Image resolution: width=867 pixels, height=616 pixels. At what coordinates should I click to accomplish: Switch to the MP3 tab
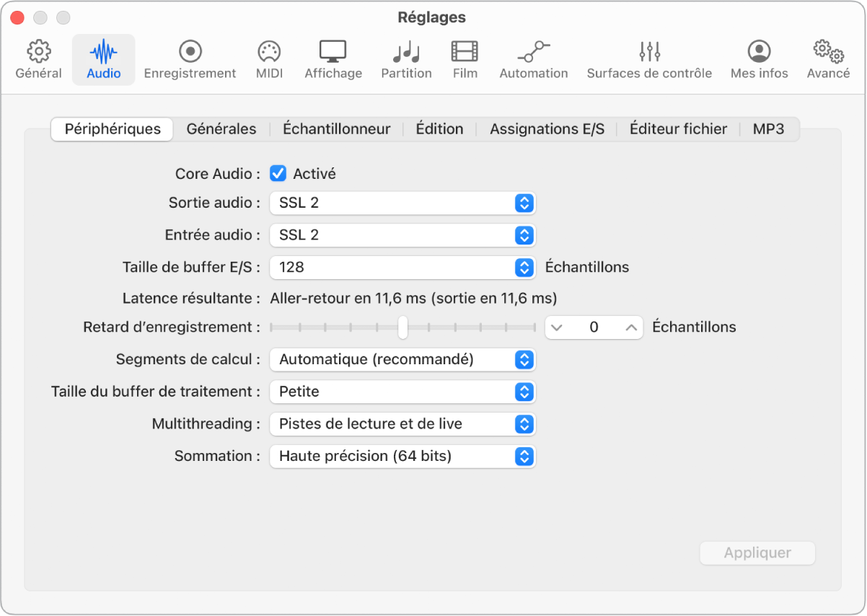(769, 128)
